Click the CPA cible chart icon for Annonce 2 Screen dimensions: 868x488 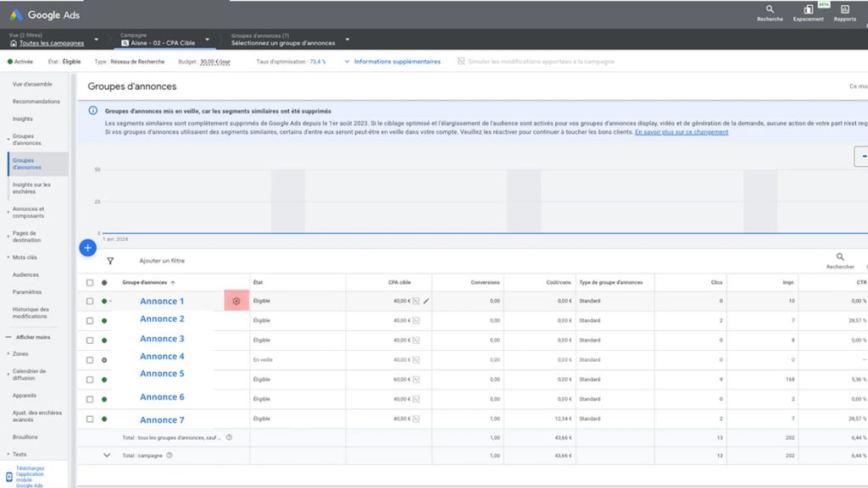(416, 320)
